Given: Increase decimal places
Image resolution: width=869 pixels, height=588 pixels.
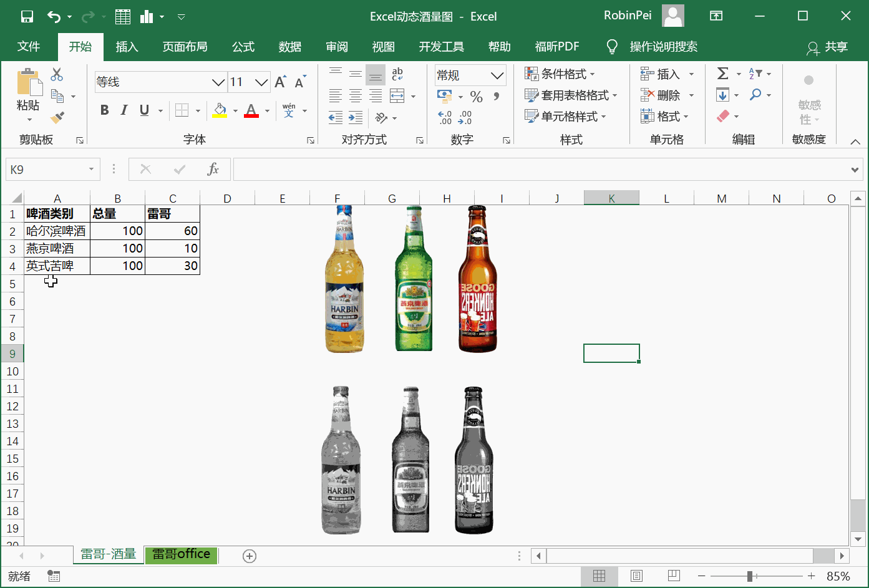Looking at the screenshot, I should coord(445,117).
